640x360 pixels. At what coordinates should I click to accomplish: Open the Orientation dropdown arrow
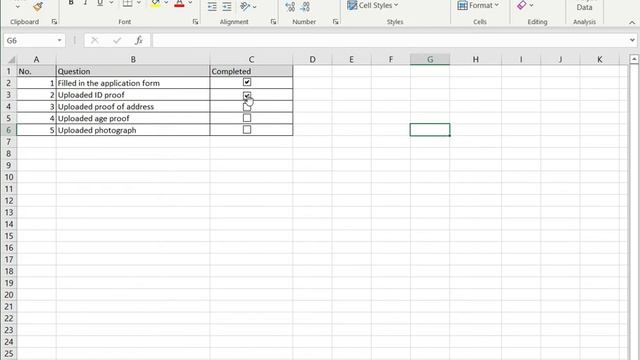click(254, 7)
